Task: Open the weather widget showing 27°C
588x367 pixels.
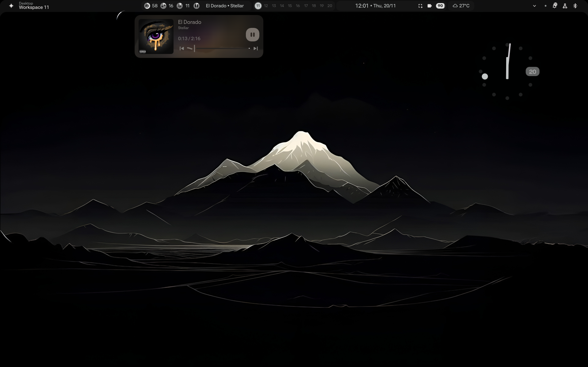Action: 461,6
